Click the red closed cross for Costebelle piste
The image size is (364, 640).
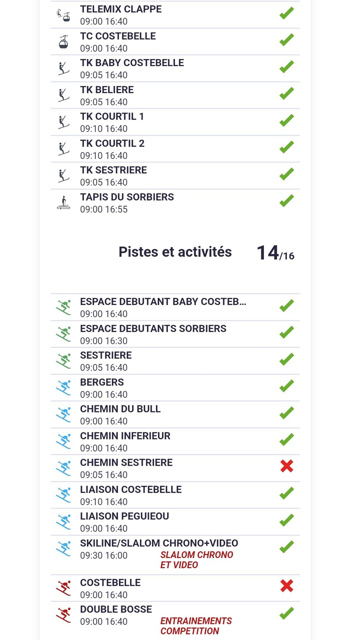(x=287, y=586)
